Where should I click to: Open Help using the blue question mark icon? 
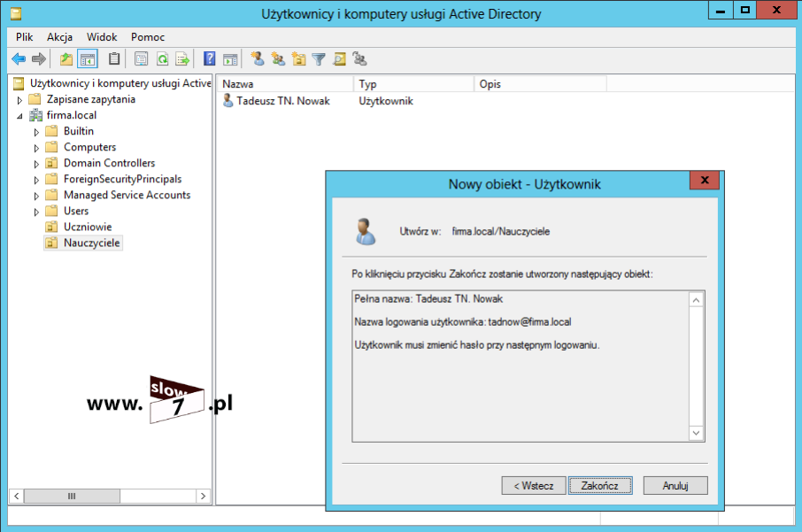[x=210, y=59]
